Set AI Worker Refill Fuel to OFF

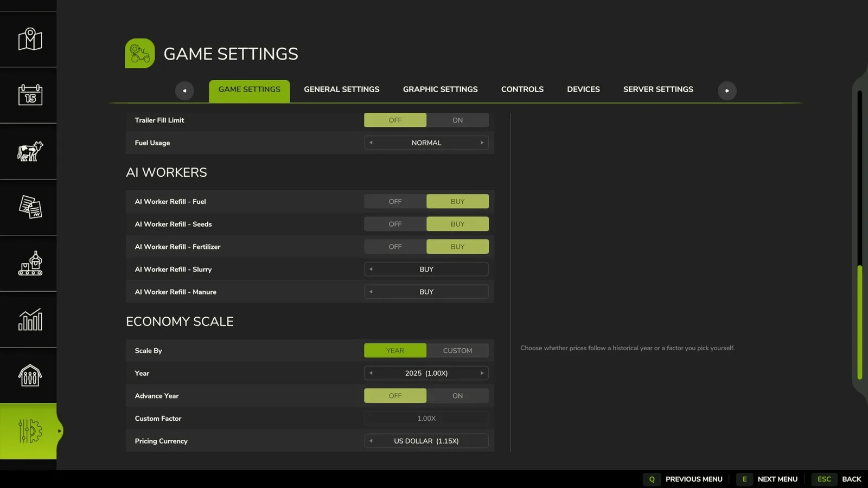pyautogui.click(x=395, y=201)
